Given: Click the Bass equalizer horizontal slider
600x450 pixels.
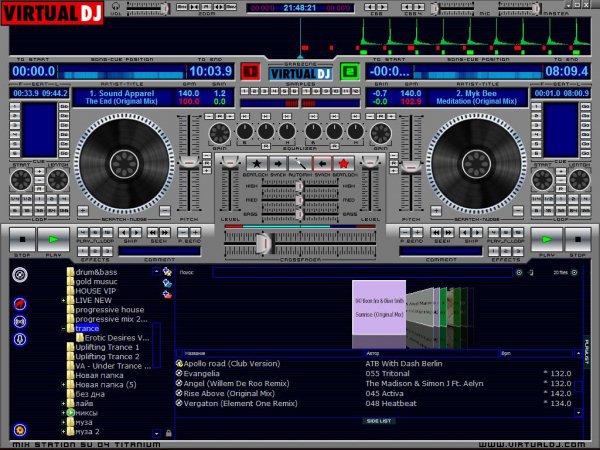Looking at the screenshot, I should (x=300, y=214).
